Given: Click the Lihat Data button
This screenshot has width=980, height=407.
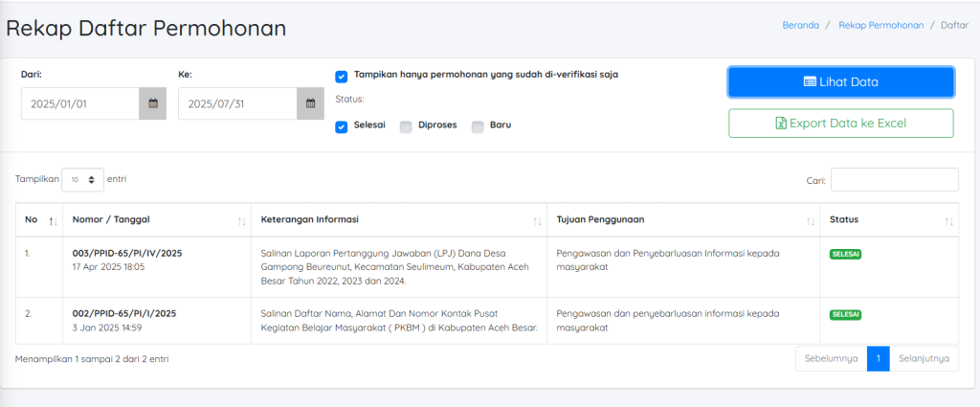Looking at the screenshot, I should (840, 82).
